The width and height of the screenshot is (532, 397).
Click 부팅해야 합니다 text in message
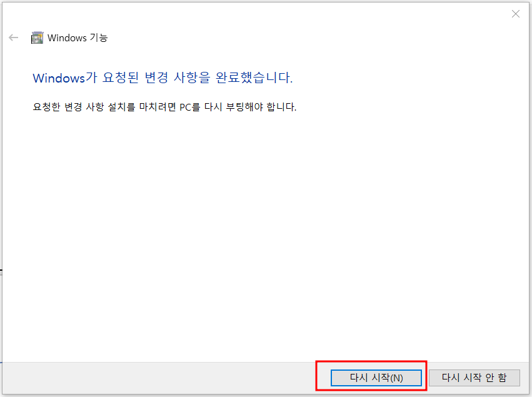point(261,107)
